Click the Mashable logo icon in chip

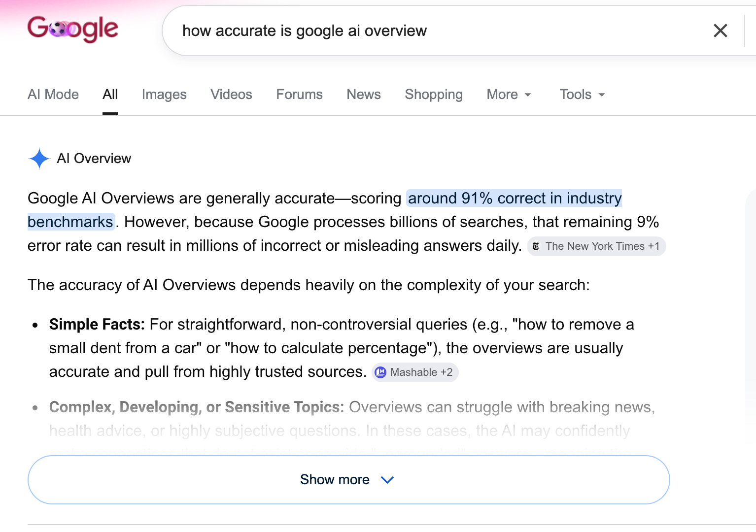(380, 372)
